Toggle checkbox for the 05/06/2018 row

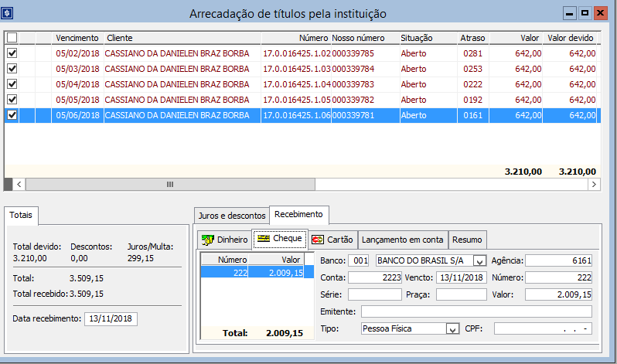tap(12, 115)
